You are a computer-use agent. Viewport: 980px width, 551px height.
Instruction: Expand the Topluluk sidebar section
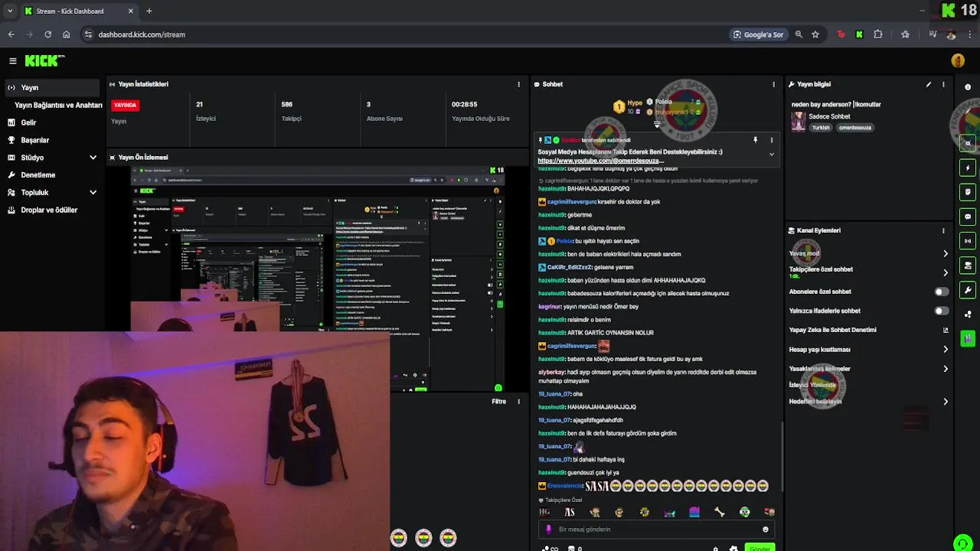click(93, 193)
